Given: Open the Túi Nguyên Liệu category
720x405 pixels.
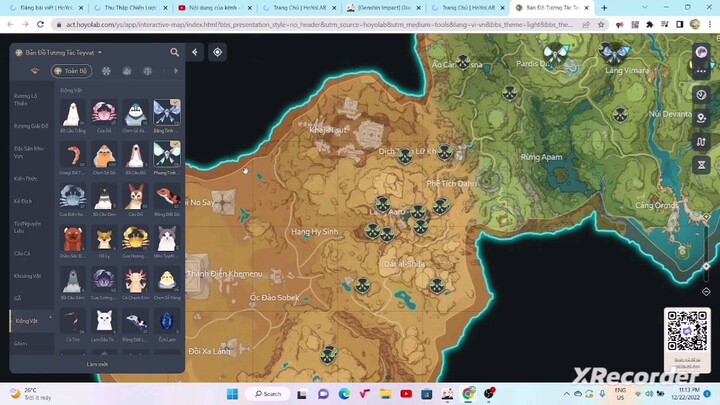Looking at the screenshot, I should coord(31,227).
